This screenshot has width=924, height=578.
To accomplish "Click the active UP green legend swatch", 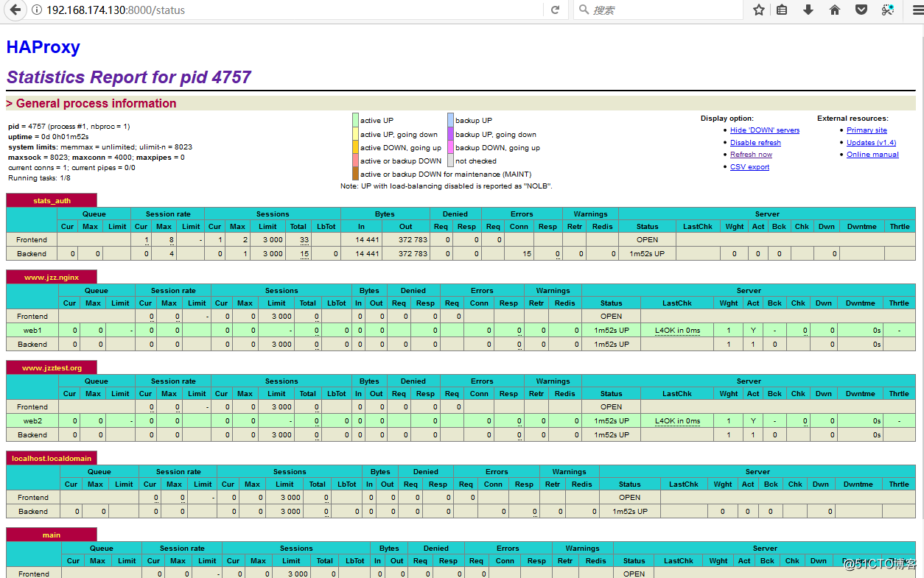I will [356, 120].
